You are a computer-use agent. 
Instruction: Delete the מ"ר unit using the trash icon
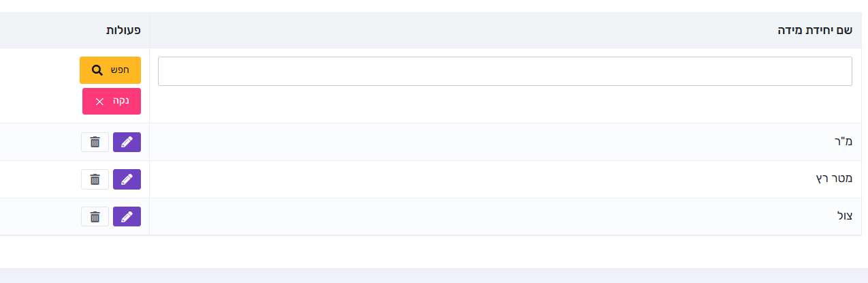coord(95,142)
